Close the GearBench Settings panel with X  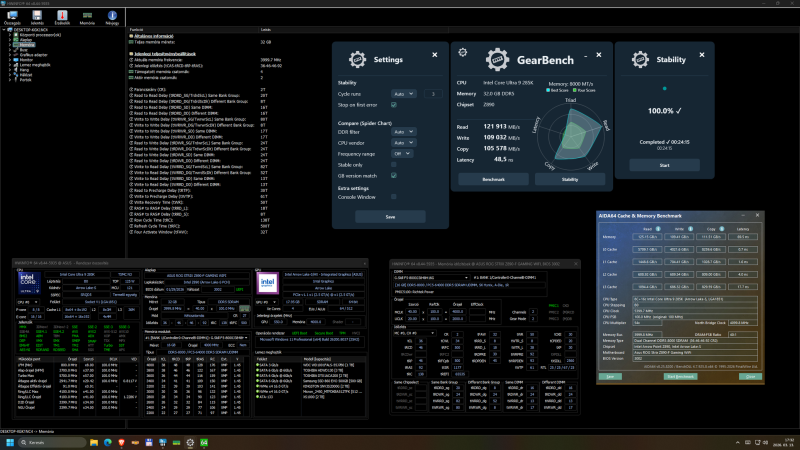[x=435, y=55]
